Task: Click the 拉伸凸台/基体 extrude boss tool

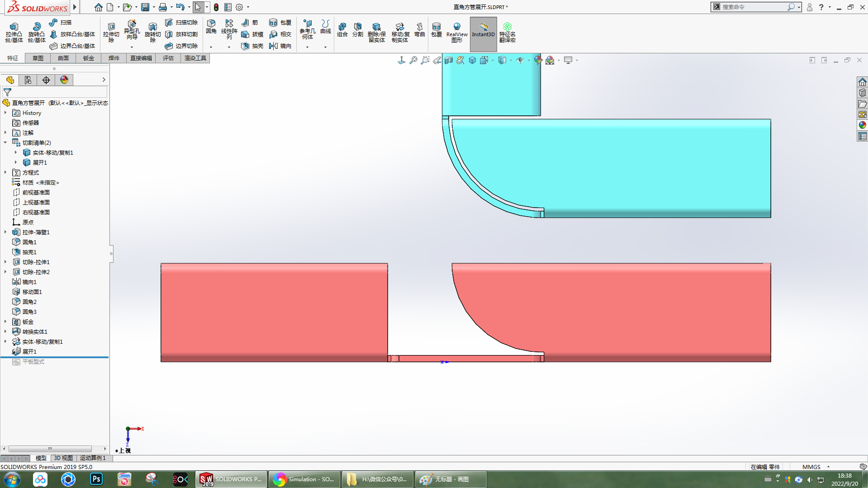Action: (x=14, y=33)
